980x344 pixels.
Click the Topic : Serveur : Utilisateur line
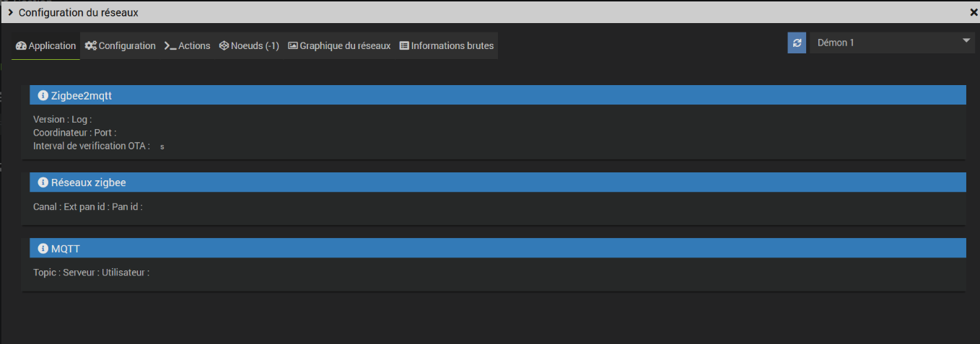coord(92,273)
